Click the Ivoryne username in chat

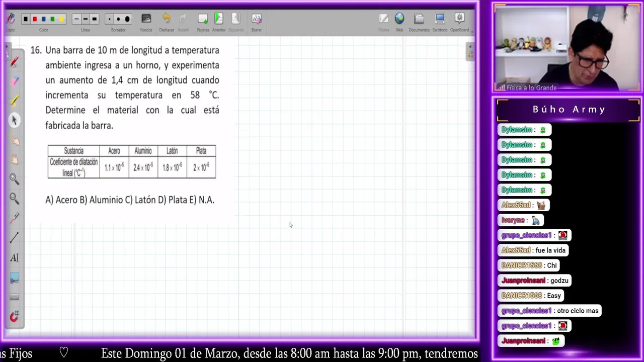[513, 220]
